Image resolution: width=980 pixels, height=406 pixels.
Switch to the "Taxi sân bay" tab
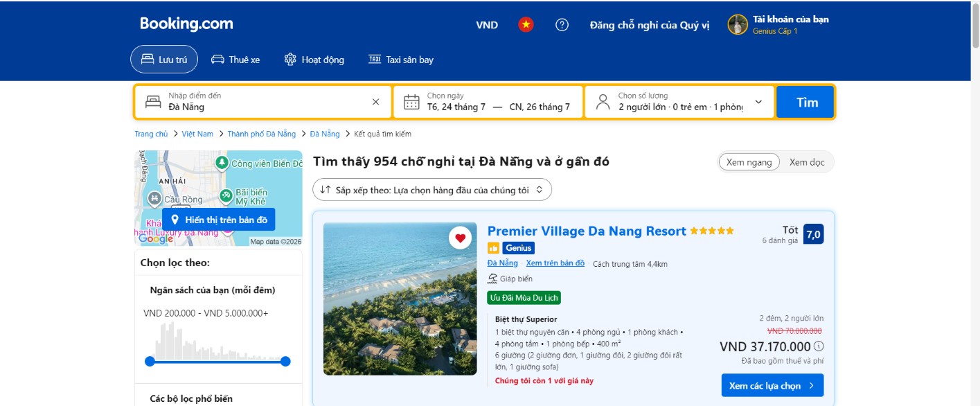[401, 60]
